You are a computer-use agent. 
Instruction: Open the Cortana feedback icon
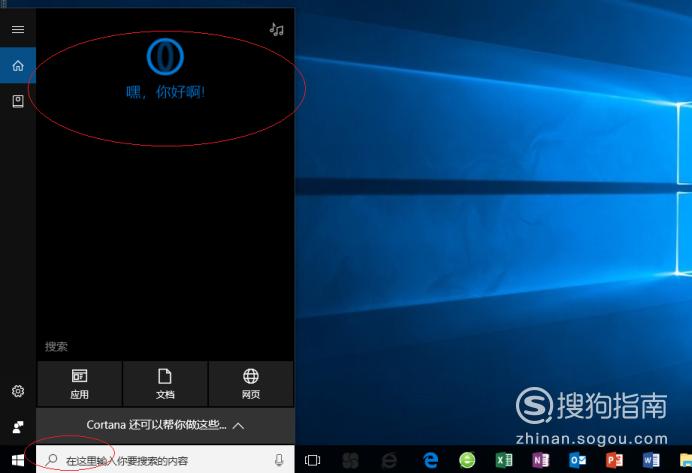(18, 427)
